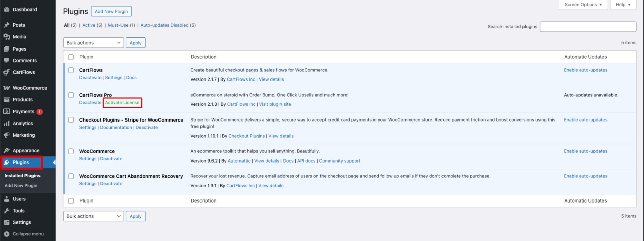644x241 pixels.
Task: Click the CartFlows logo icon in sidebar
Action: click(7, 72)
